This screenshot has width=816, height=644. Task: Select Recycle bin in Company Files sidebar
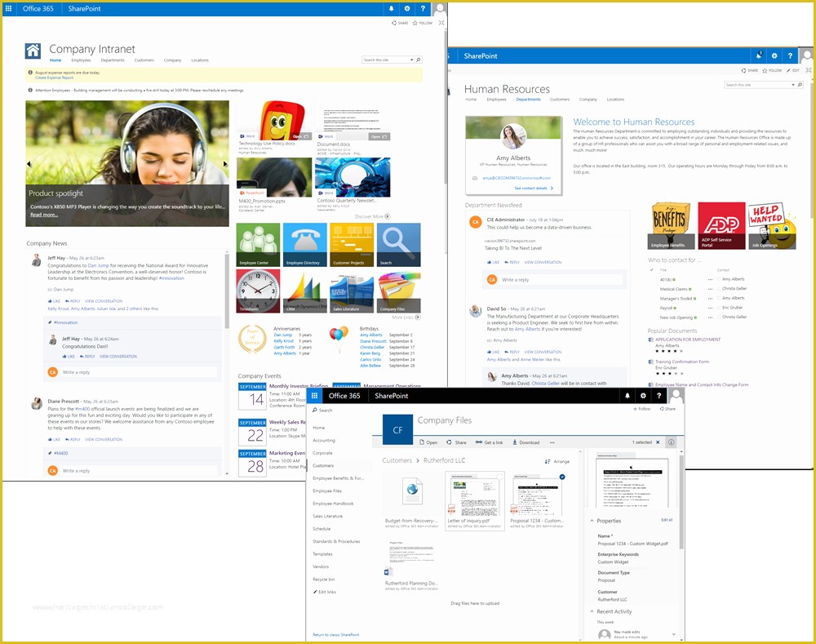click(x=324, y=580)
